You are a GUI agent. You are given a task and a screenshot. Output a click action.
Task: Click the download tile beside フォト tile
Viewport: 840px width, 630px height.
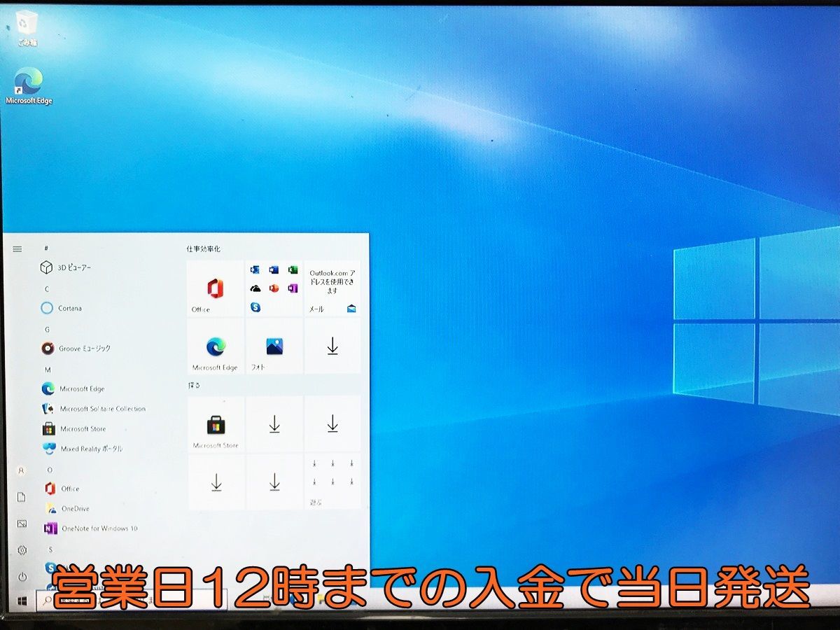coord(332,346)
